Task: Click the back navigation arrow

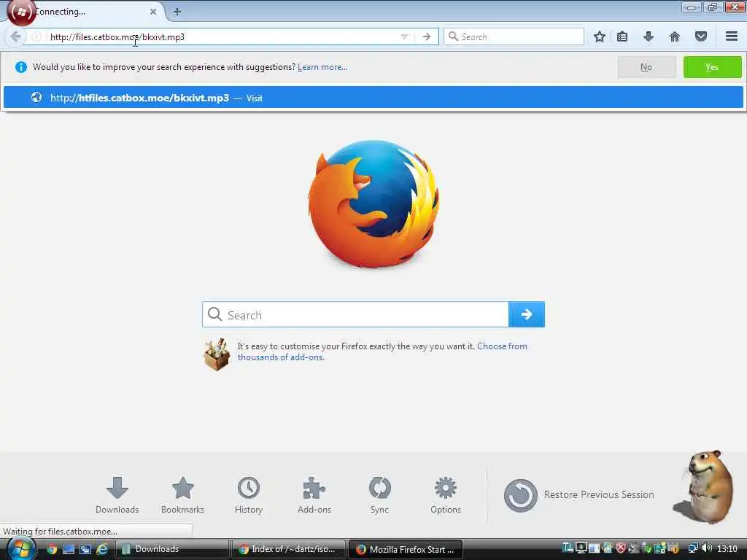Action: point(15,36)
